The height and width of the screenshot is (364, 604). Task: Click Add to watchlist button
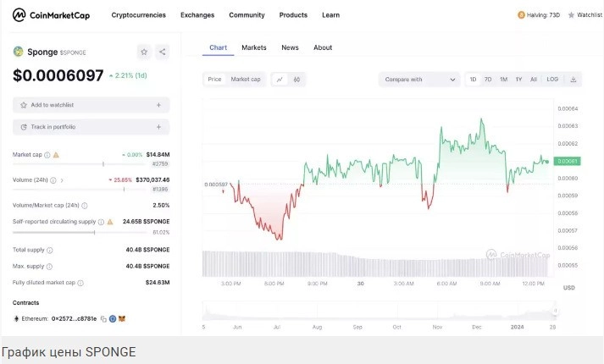[x=91, y=105]
